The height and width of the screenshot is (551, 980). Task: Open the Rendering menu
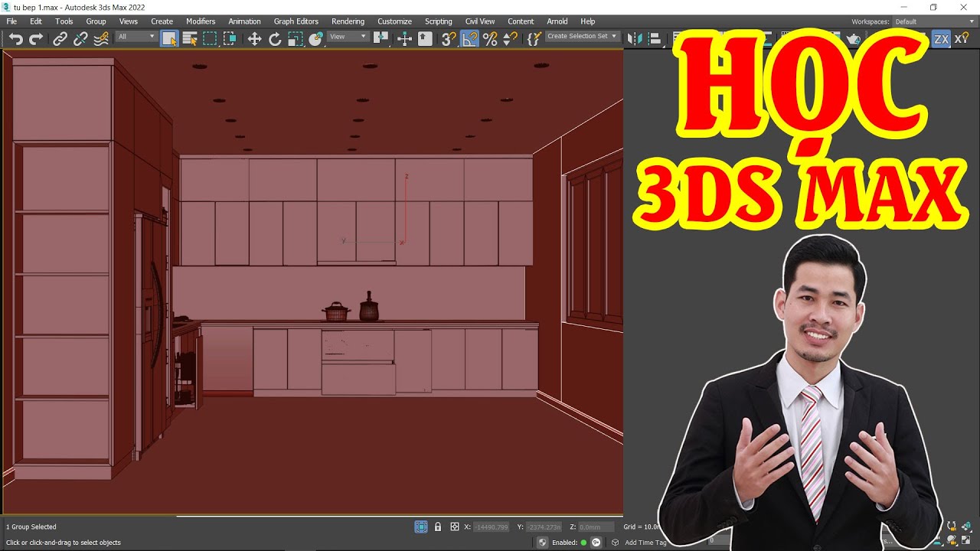348,21
